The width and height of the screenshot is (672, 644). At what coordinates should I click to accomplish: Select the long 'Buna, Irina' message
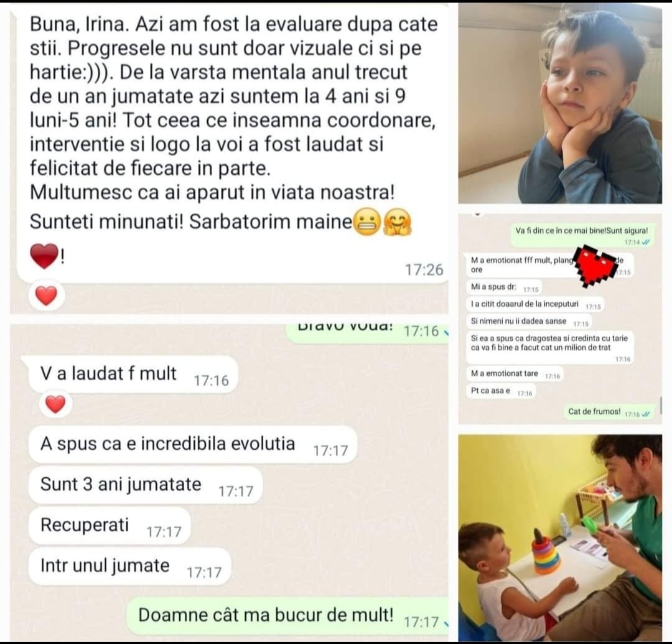[232, 143]
